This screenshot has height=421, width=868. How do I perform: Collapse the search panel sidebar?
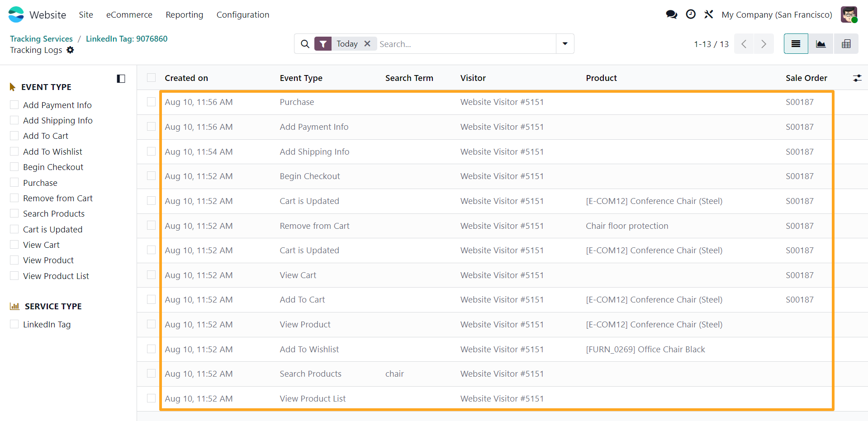(121, 79)
